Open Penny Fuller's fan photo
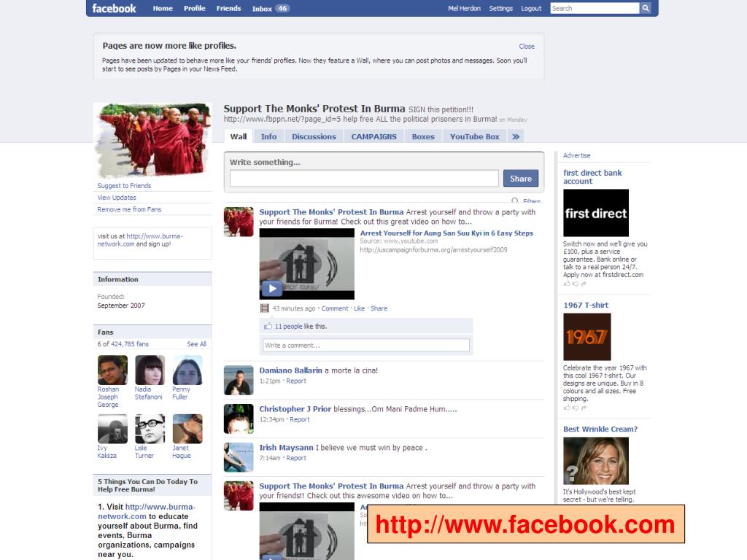Screen dimensions: 747x560 click(187, 370)
